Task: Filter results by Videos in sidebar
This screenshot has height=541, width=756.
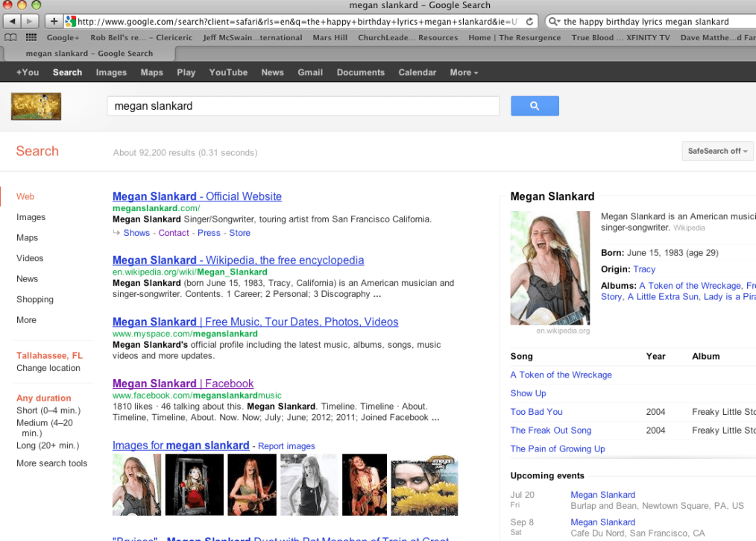Action: pyautogui.click(x=30, y=258)
